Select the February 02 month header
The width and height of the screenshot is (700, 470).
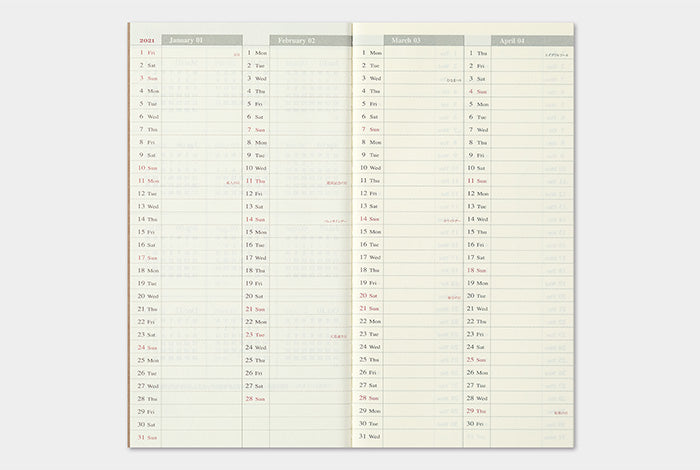[296, 40]
